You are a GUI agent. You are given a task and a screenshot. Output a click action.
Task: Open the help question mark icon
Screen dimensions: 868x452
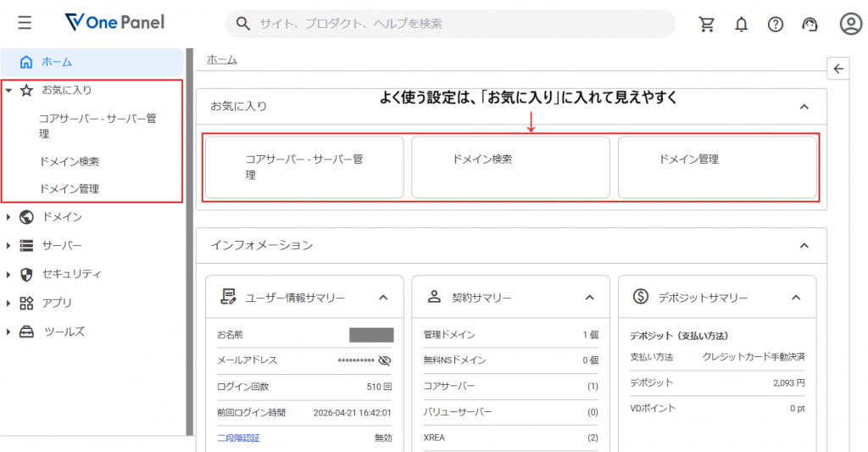point(776,24)
